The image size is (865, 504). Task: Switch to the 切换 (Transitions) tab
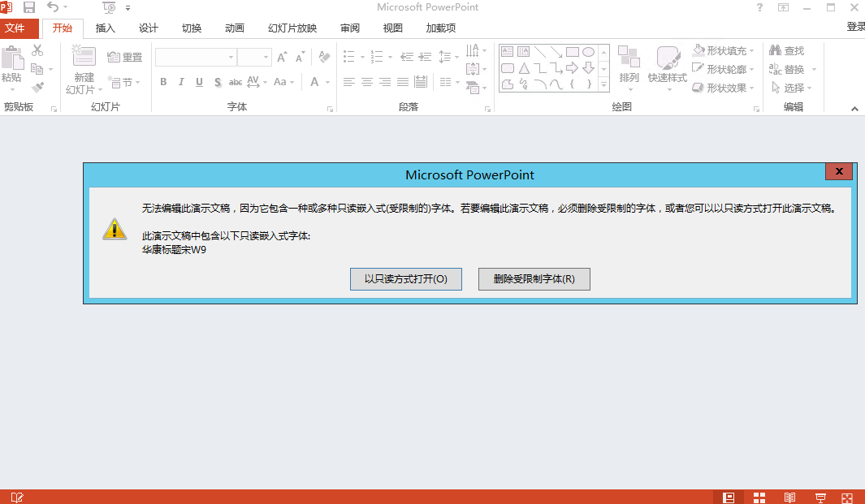(x=192, y=28)
